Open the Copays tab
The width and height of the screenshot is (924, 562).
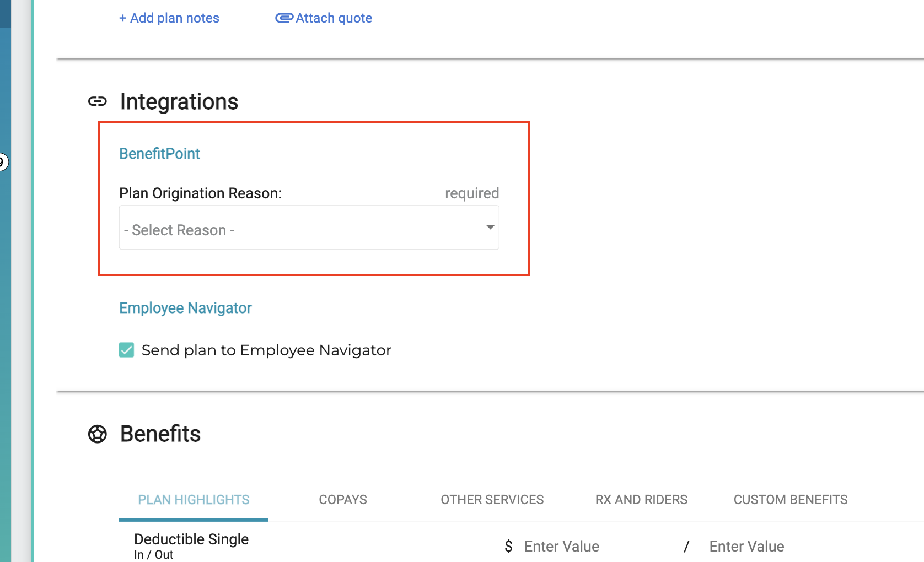342,500
